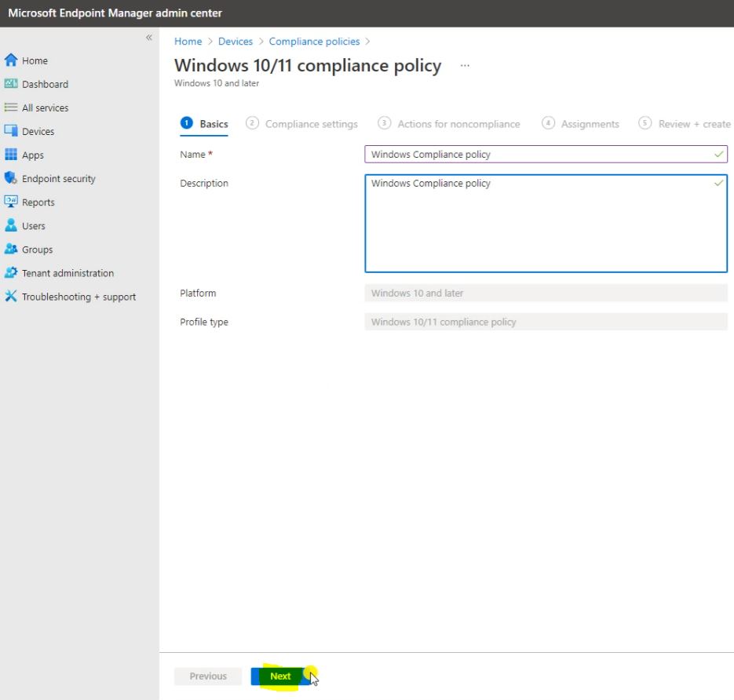Click the Dashboard chart icon

tap(11, 84)
